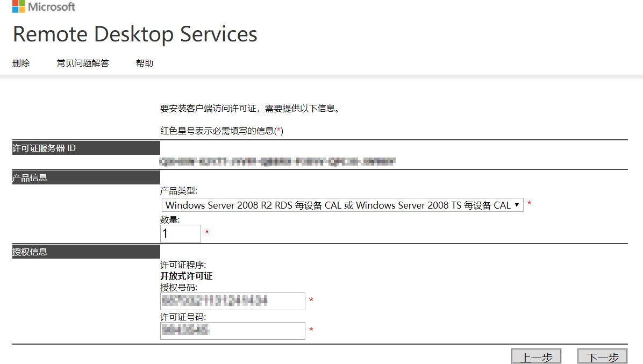
Task: Click the 产品信息 section header
Action: click(86, 177)
